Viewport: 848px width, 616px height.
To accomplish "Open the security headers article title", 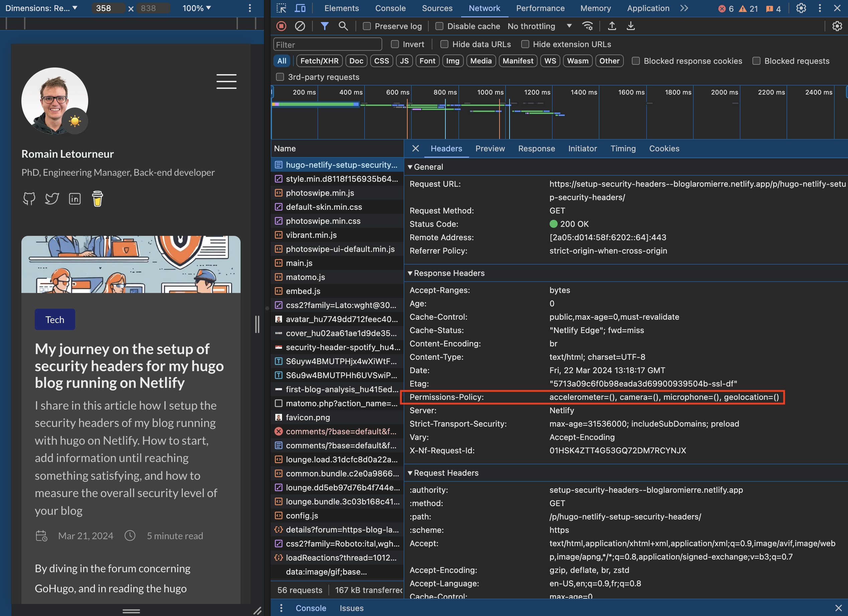I will tap(129, 366).
